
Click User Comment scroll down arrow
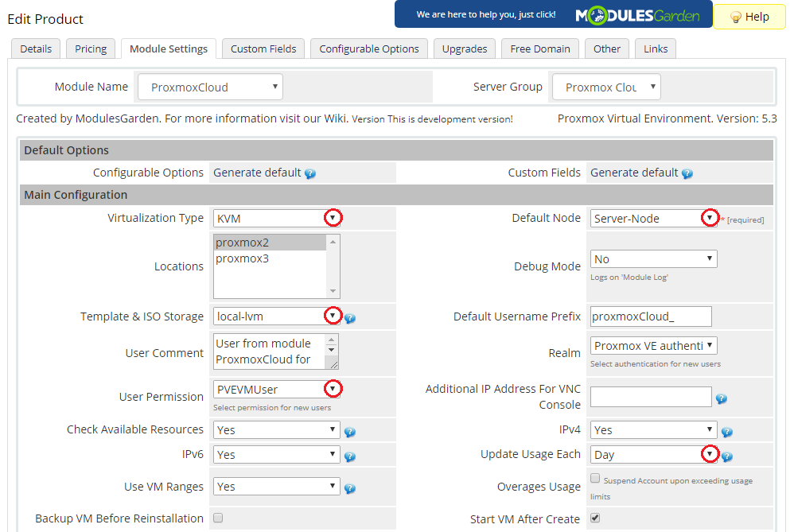tap(331, 350)
